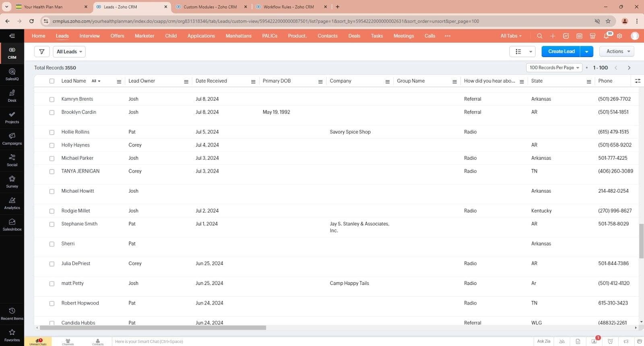Image resolution: width=644 pixels, height=346 pixels.
Task: Switch to the Interview tab
Action: pos(89,36)
